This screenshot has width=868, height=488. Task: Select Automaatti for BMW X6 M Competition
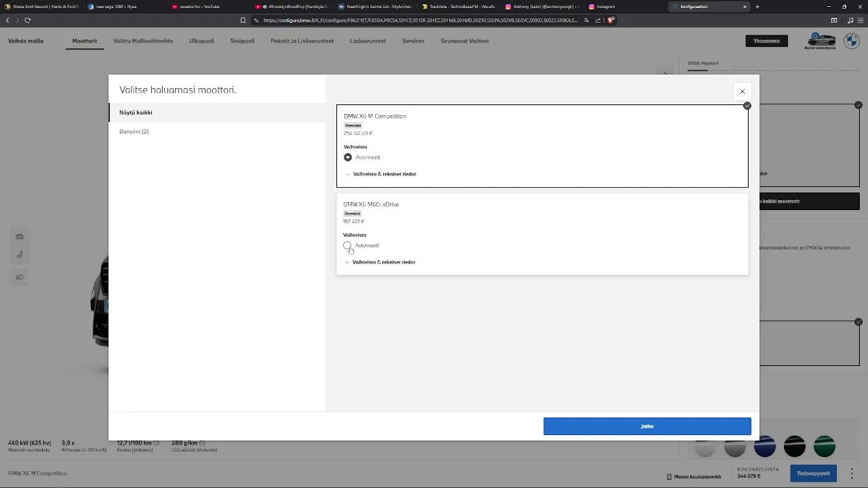348,157
